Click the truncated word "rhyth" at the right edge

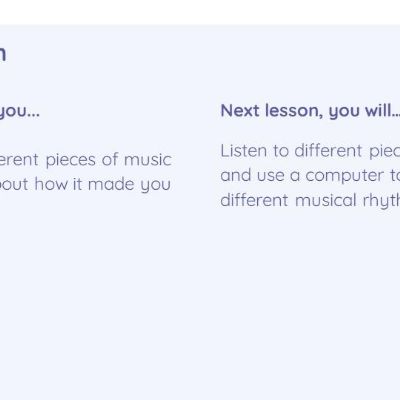coord(381,201)
